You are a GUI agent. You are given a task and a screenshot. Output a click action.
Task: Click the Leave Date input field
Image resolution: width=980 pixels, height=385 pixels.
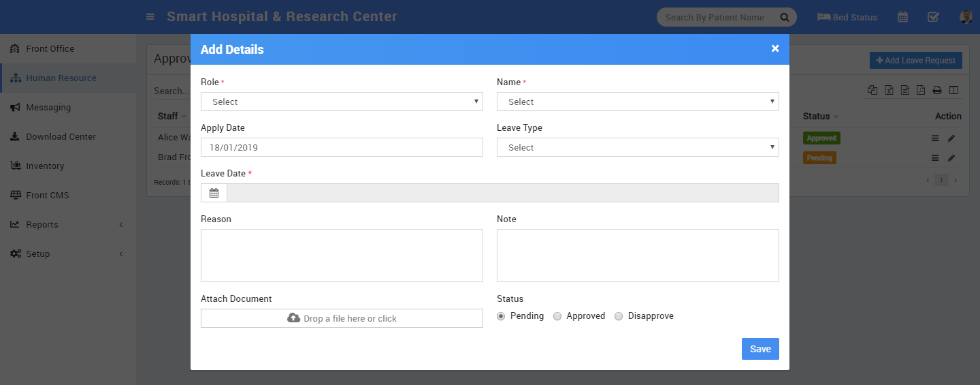tap(503, 193)
